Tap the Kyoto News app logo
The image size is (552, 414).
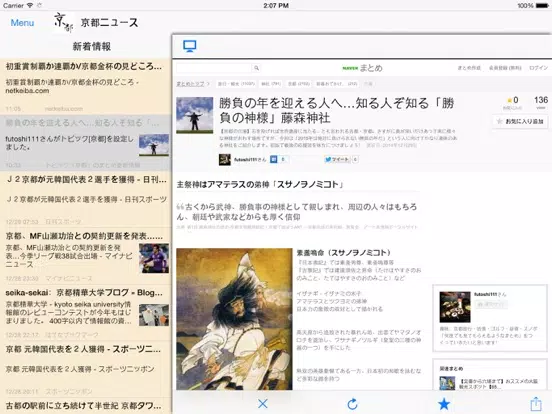[64, 23]
